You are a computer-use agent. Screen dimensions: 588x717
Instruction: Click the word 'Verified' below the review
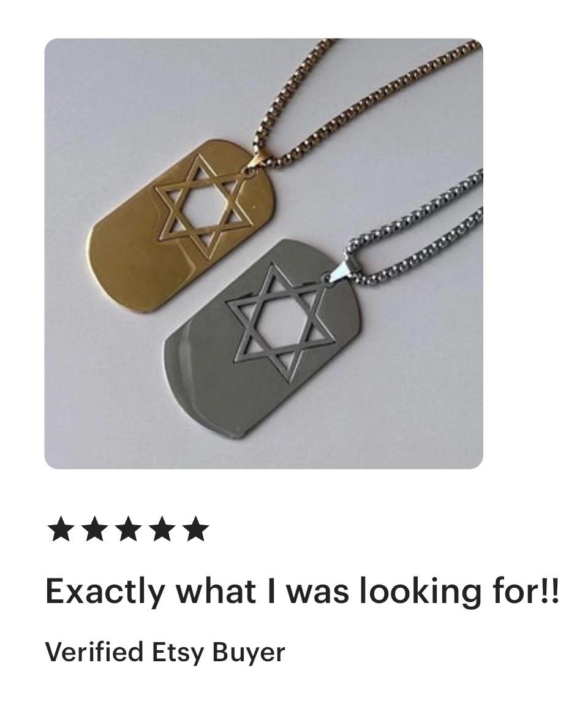[94, 651]
